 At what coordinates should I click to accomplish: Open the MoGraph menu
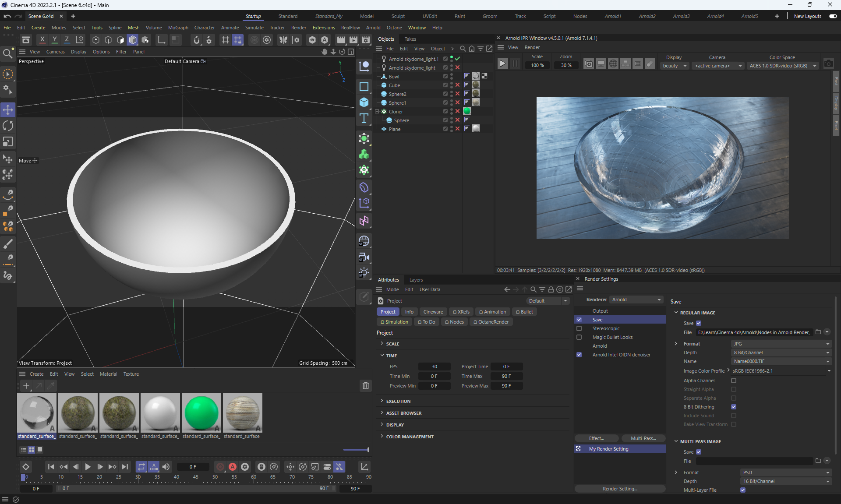pos(178,28)
